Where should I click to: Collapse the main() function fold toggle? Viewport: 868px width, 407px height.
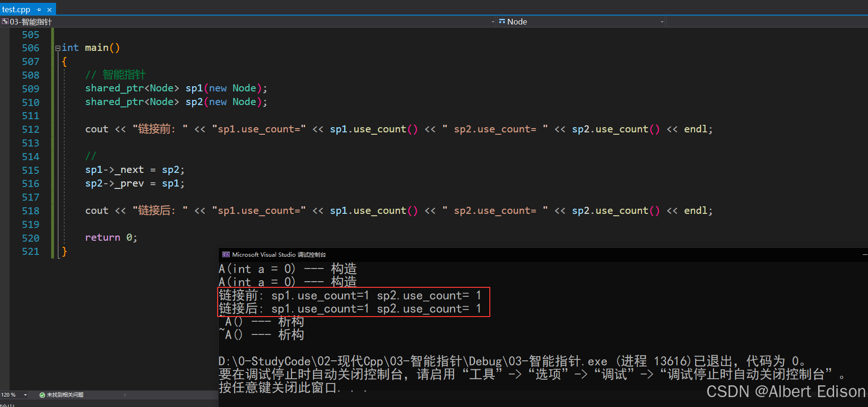[57, 48]
